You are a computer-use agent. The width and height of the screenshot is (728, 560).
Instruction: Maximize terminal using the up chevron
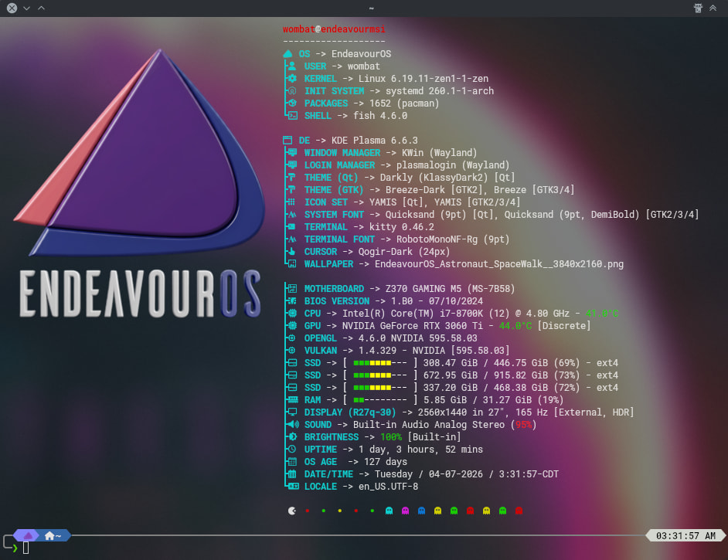tap(41, 8)
